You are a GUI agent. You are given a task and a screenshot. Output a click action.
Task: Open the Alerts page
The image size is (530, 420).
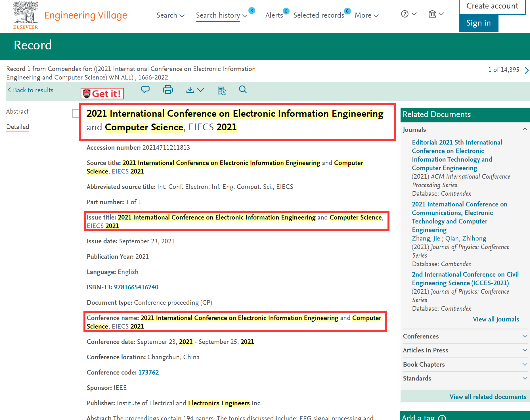coord(274,15)
